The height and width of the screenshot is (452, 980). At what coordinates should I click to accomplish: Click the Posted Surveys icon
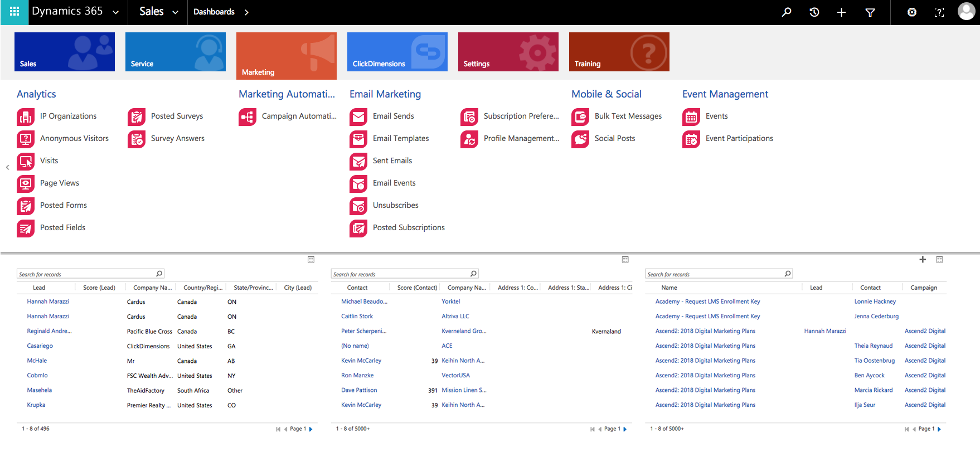[x=137, y=117]
